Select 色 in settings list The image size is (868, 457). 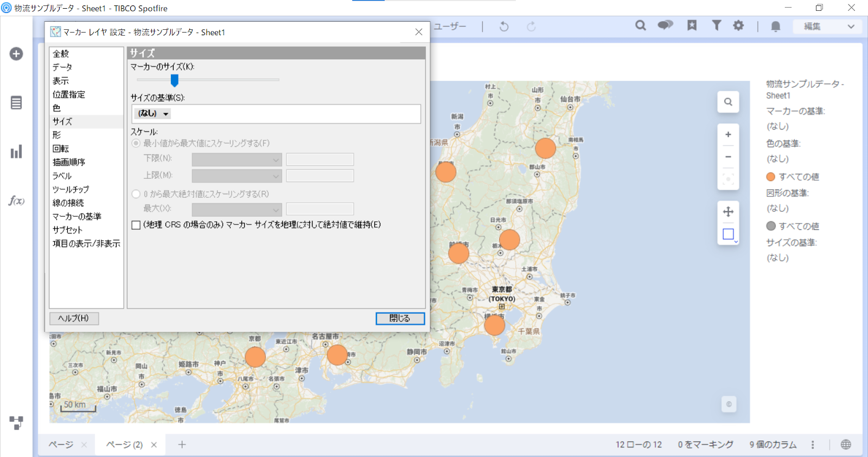point(56,108)
